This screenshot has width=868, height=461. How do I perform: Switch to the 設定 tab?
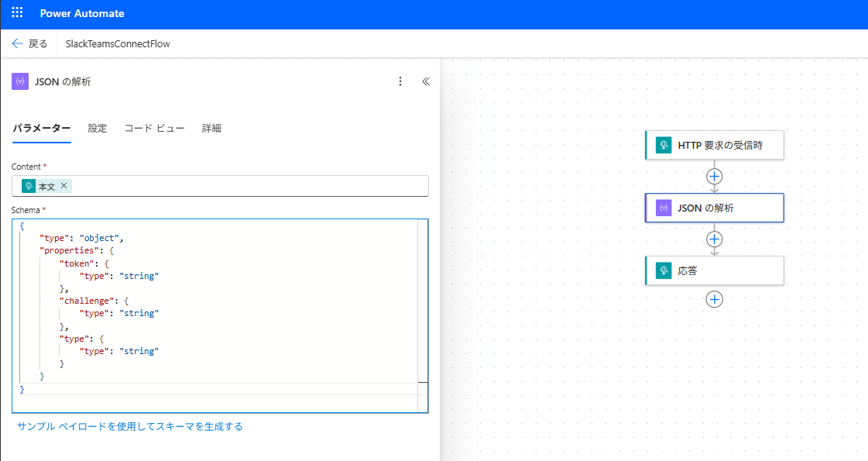click(x=98, y=128)
